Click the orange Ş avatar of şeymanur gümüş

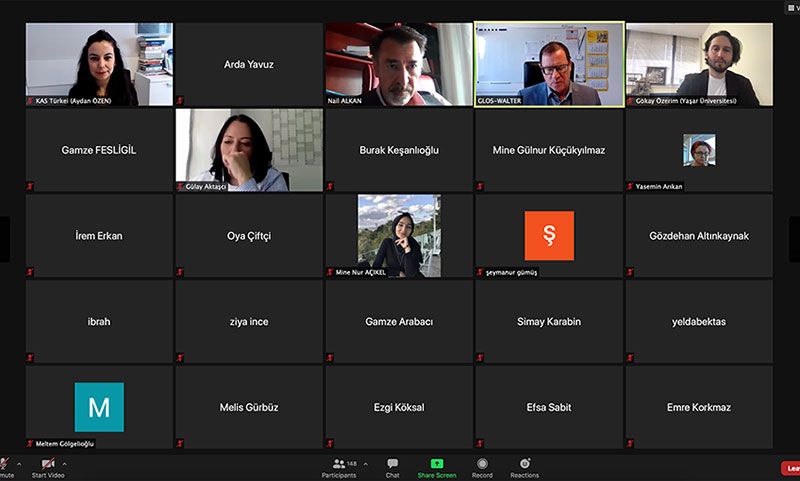coord(549,235)
